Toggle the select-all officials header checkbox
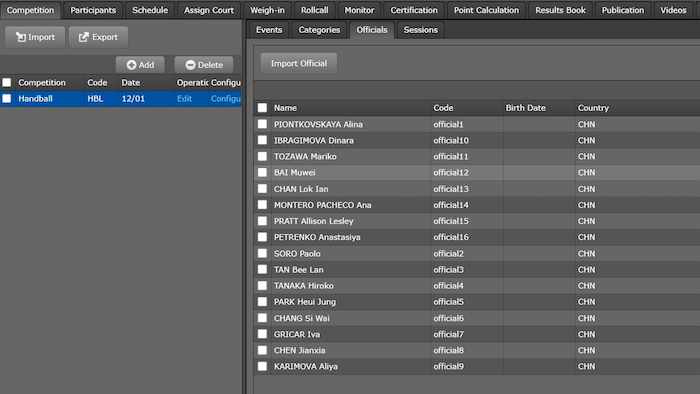 pyautogui.click(x=262, y=108)
